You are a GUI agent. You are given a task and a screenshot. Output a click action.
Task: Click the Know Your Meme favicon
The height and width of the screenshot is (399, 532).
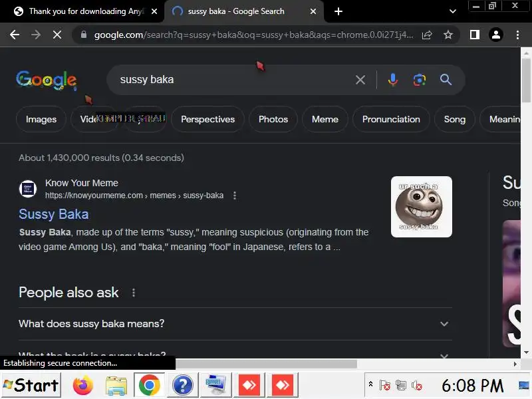pyautogui.click(x=28, y=189)
